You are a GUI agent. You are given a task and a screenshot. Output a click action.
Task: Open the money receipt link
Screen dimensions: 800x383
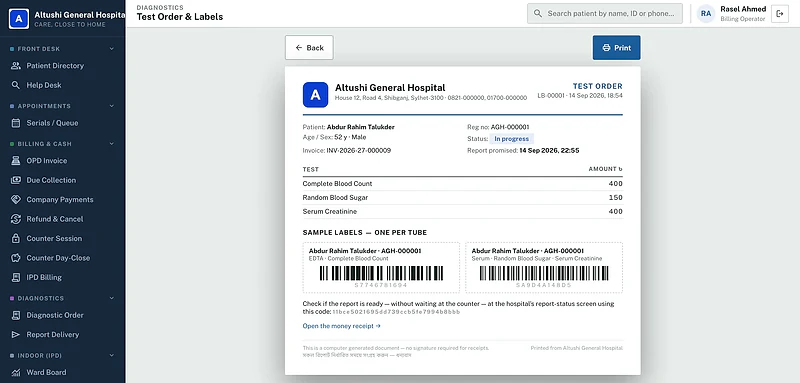click(341, 326)
